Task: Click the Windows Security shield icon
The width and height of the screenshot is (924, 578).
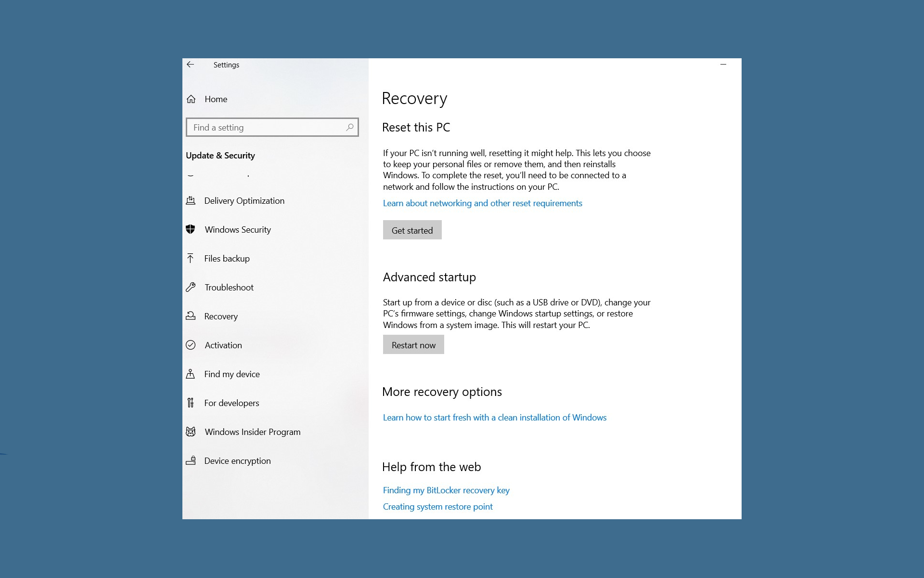Action: (x=191, y=229)
